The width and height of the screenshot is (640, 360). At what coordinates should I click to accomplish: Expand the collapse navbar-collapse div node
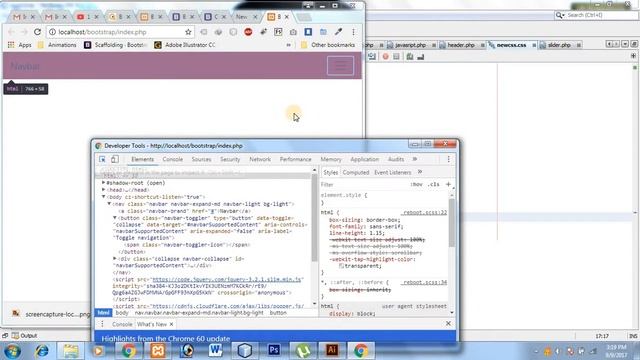pyautogui.click(x=115, y=258)
